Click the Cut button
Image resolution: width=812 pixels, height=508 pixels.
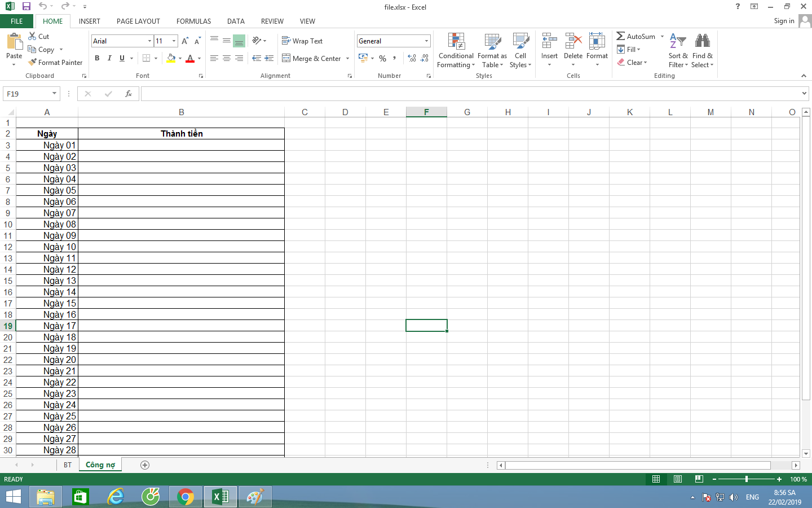(39, 36)
